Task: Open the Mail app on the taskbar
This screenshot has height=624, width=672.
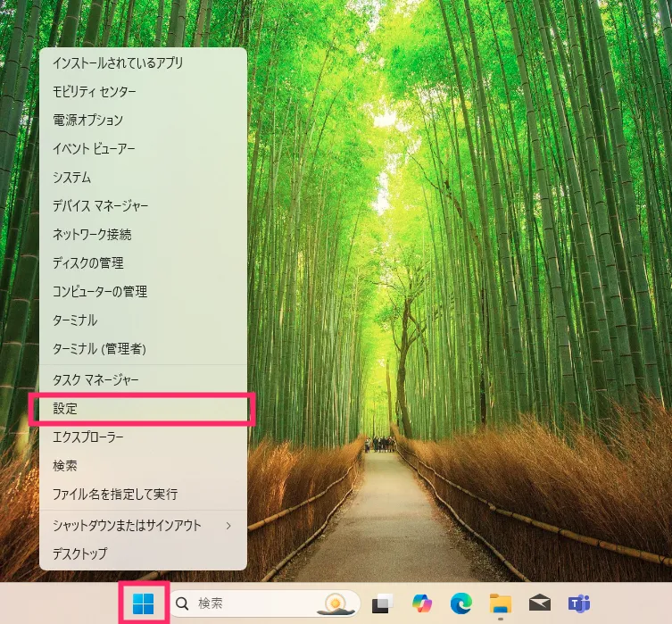Action: point(540,603)
